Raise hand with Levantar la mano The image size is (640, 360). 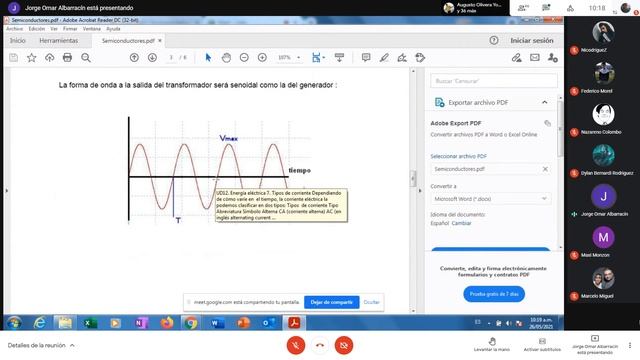(492, 344)
